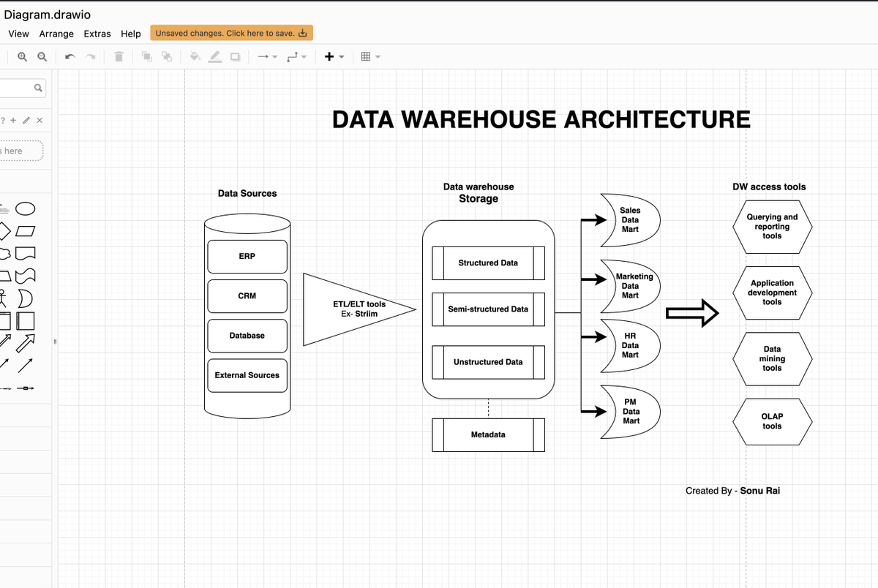Click the "Created By - Sonu Rai" text
The height and width of the screenshot is (588, 878).
click(x=732, y=491)
